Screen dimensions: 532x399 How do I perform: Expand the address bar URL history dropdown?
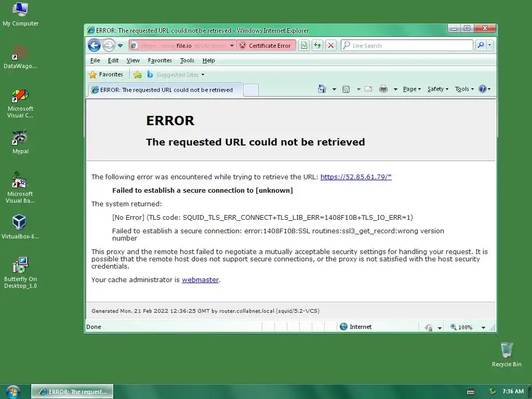tap(232, 46)
